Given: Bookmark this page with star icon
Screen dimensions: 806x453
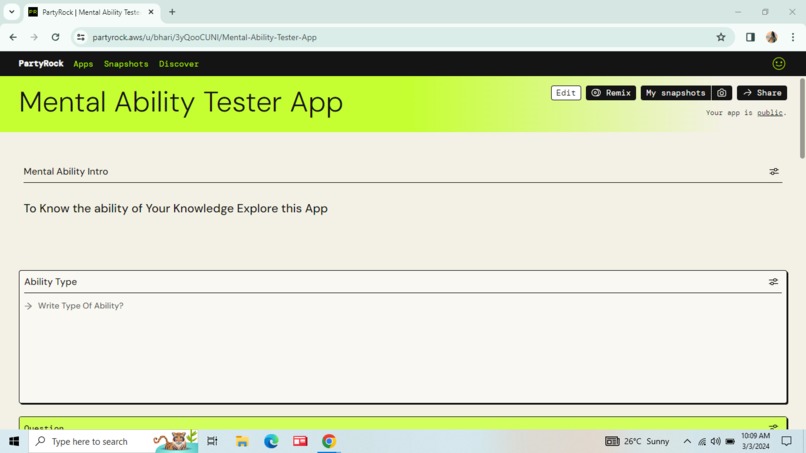Looking at the screenshot, I should [x=721, y=37].
